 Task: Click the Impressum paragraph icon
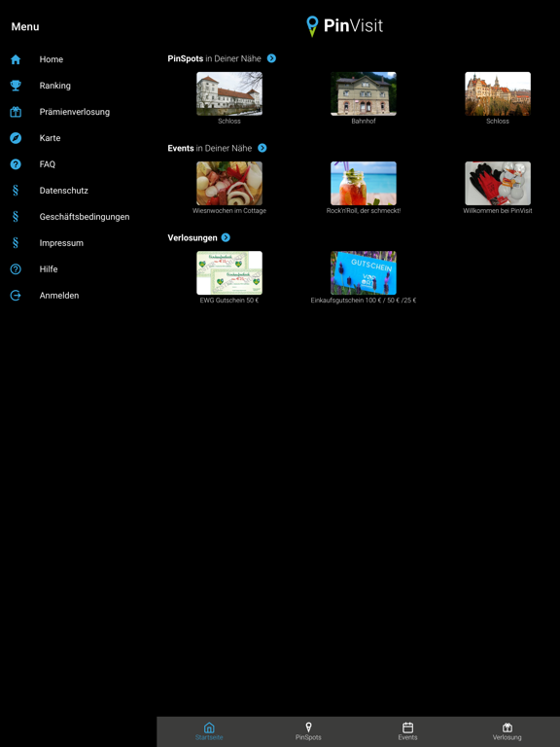pyautogui.click(x=16, y=243)
